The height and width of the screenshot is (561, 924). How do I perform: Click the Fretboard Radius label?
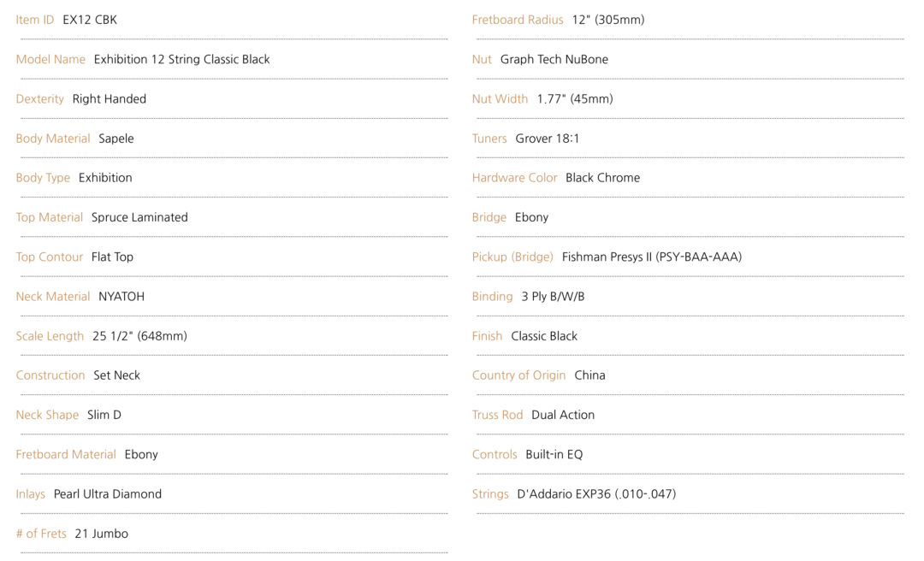pos(518,20)
